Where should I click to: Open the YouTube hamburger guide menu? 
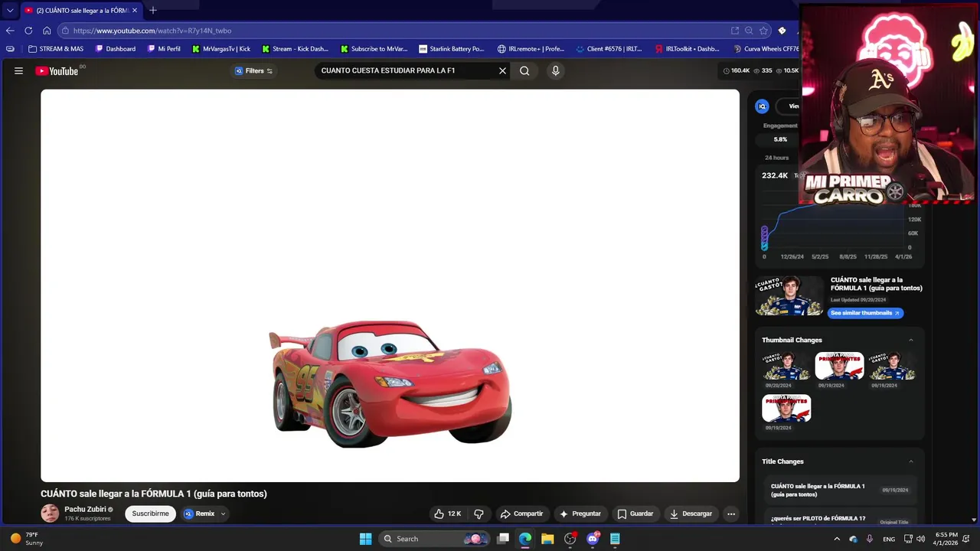tap(18, 70)
